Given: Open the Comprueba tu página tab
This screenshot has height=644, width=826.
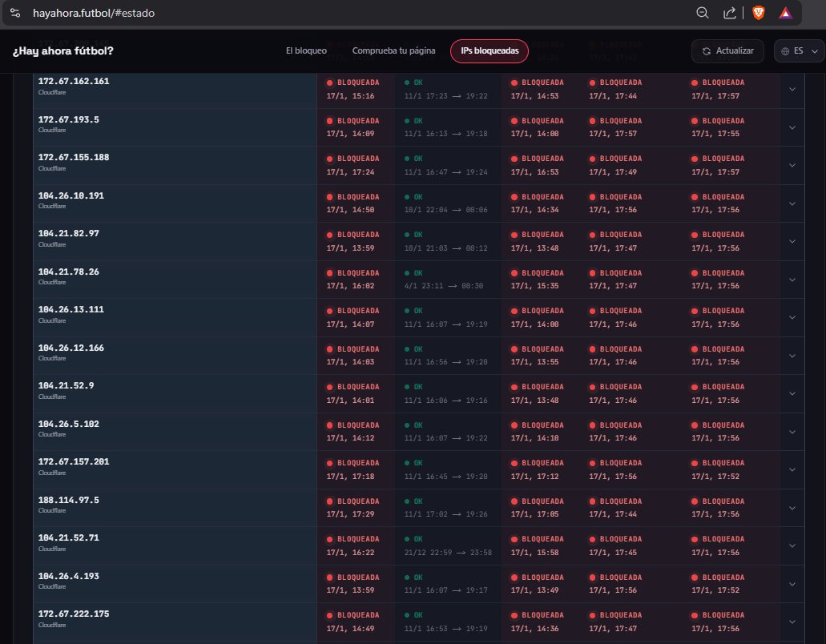Looking at the screenshot, I should (393, 51).
